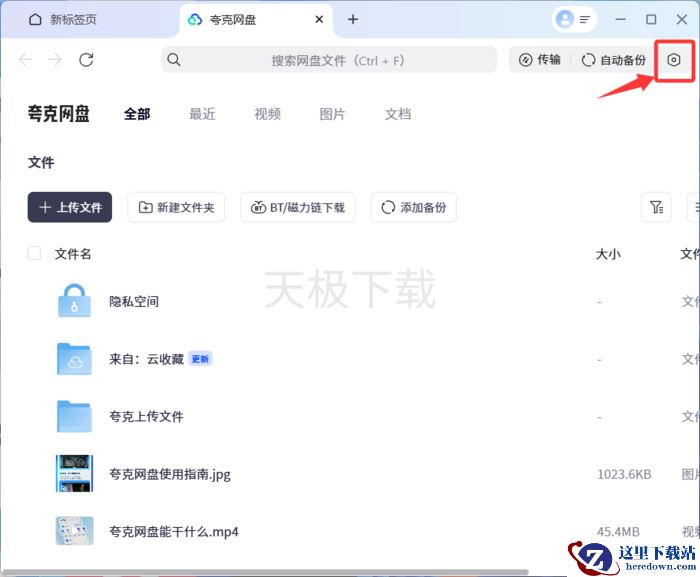The image size is (700, 577).
Task: Click the 1023.6KB size value
Action: (624, 474)
